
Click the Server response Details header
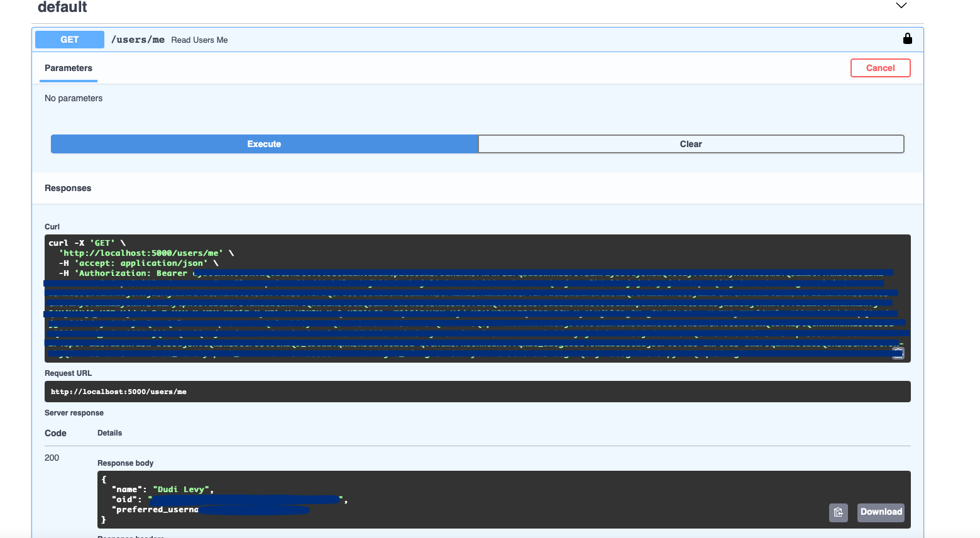click(x=110, y=432)
